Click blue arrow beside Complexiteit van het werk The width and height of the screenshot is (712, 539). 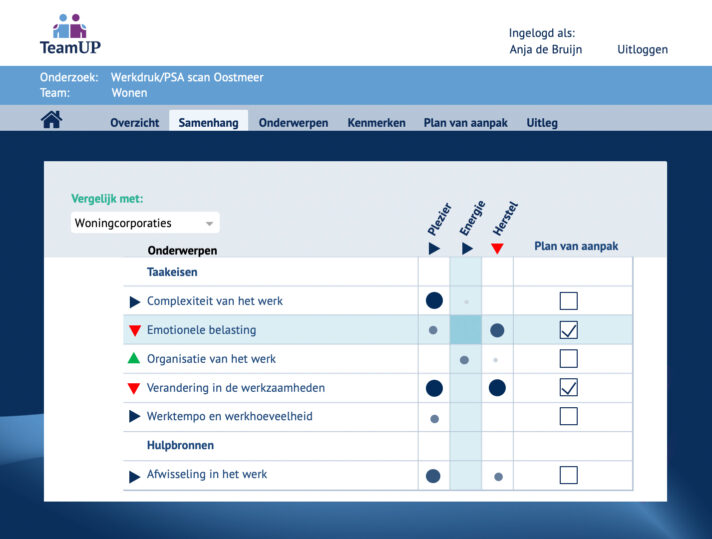(x=134, y=302)
